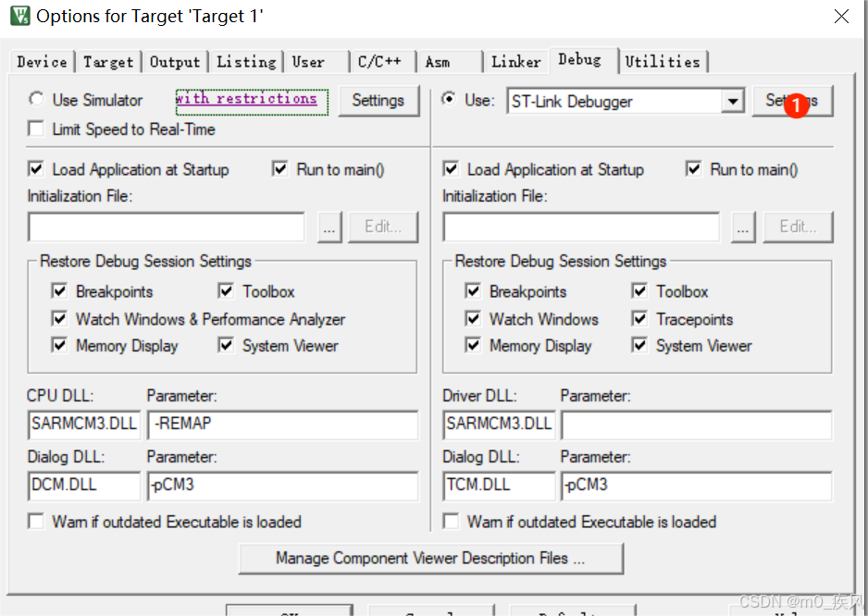The height and width of the screenshot is (616, 868).
Task: Toggle simulator System Viewer checkbox
Action: click(226, 345)
